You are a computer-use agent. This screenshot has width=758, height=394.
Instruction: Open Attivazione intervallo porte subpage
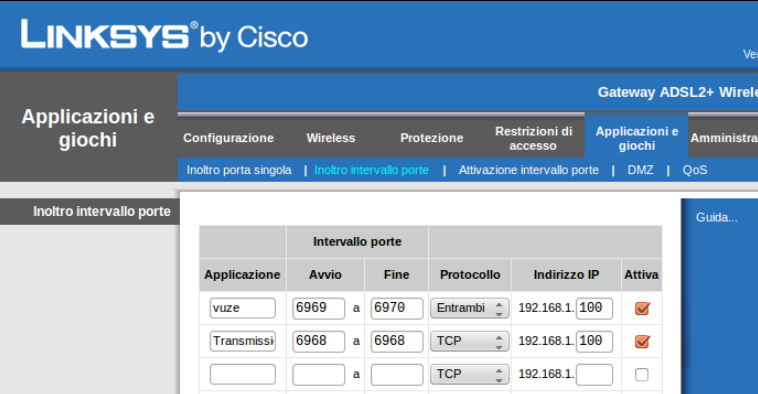point(528,170)
